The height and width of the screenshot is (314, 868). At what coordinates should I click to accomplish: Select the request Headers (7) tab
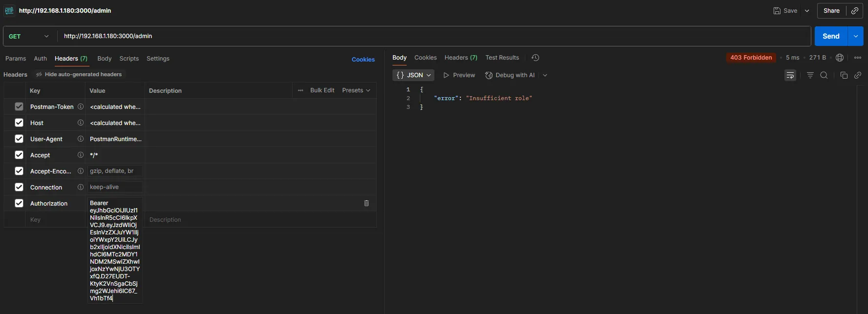(x=71, y=59)
